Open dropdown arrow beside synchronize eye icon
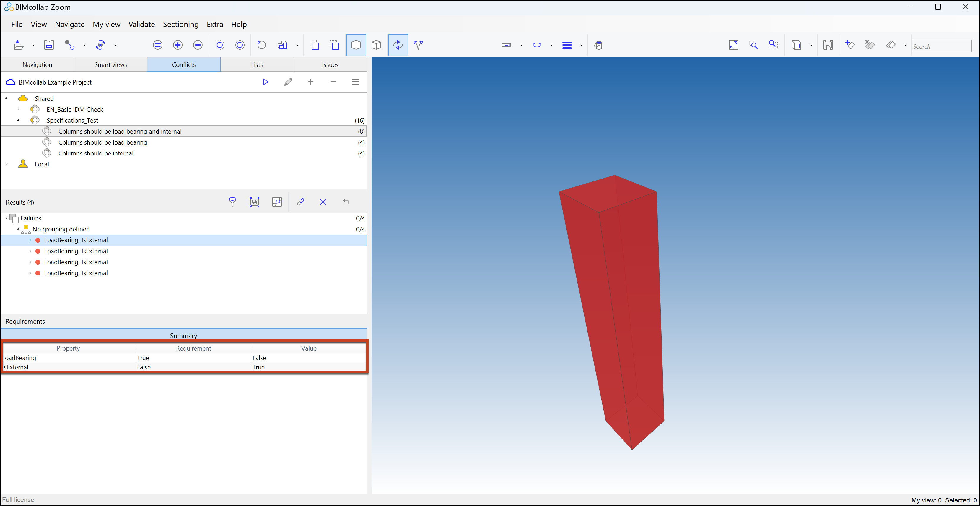 pos(115,45)
